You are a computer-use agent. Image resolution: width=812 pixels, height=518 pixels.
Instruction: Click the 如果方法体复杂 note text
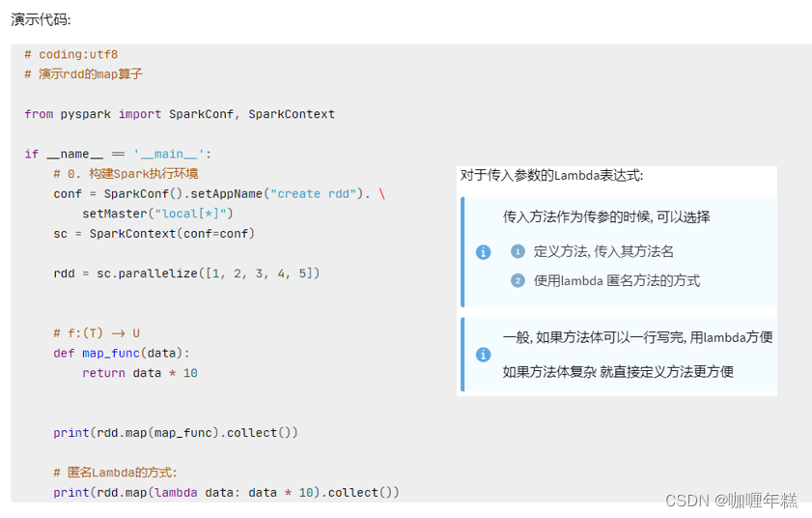618,372
